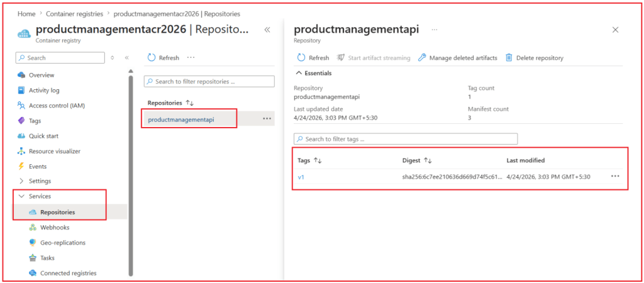
Task: Collapse the Essentials section
Action: [314, 73]
